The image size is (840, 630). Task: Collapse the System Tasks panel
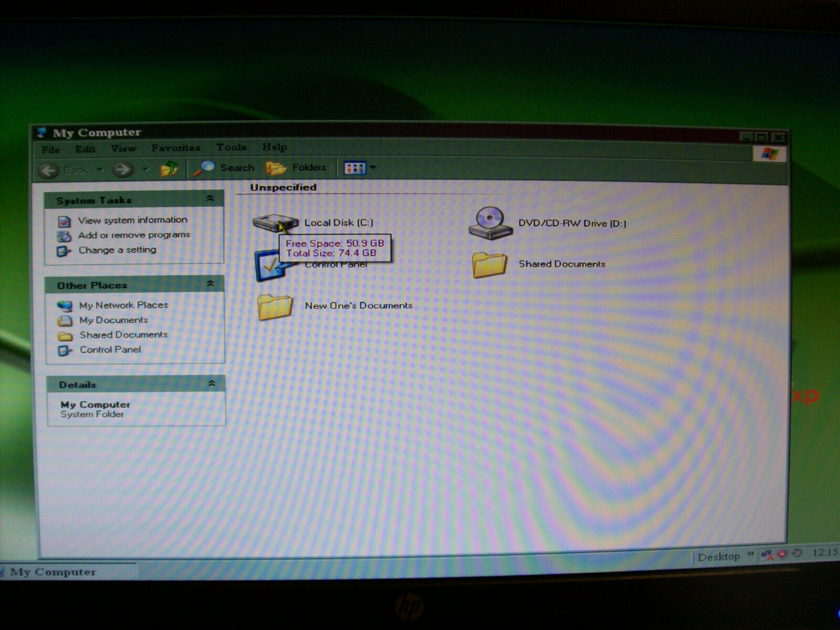(210, 198)
